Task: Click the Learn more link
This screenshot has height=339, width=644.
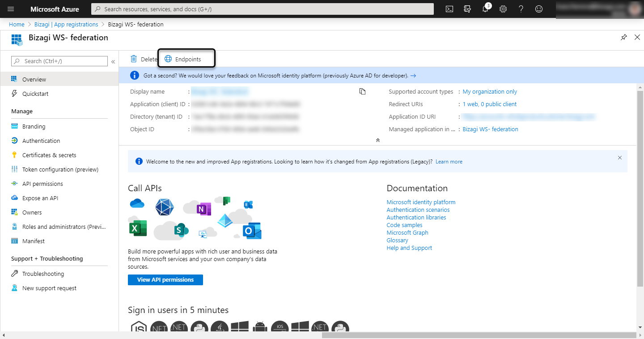Action: (x=449, y=162)
